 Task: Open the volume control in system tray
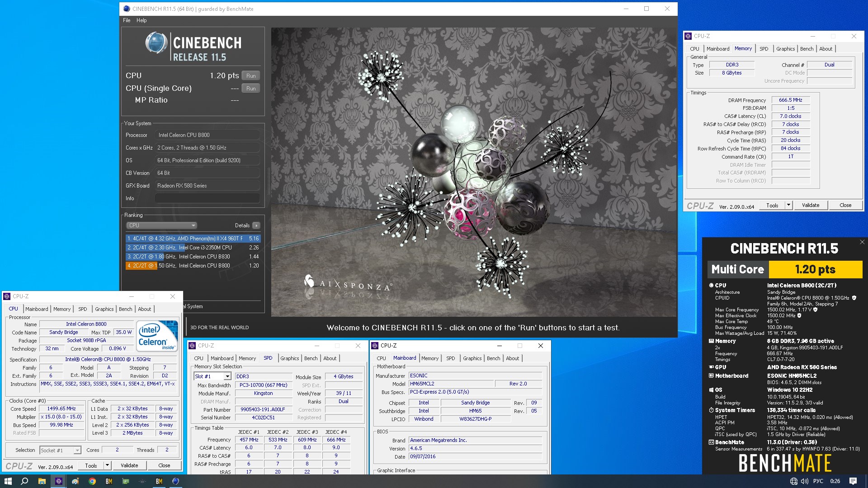(804, 481)
